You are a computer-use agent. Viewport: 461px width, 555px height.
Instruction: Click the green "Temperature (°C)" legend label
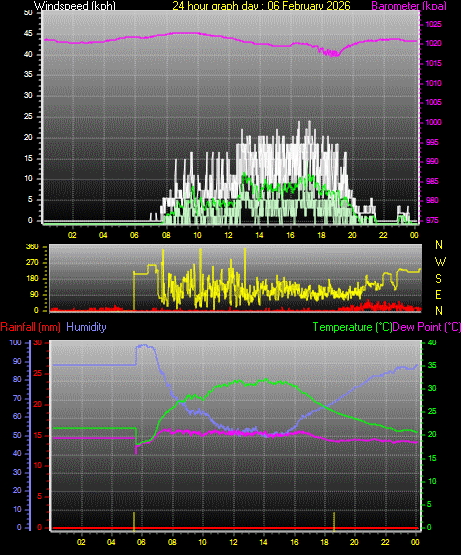click(352, 327)
